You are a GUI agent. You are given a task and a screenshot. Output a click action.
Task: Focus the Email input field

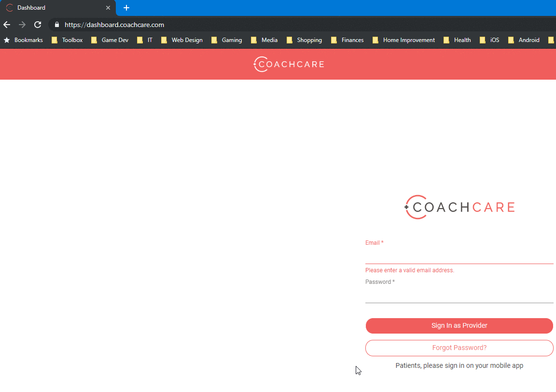point(459,256)
